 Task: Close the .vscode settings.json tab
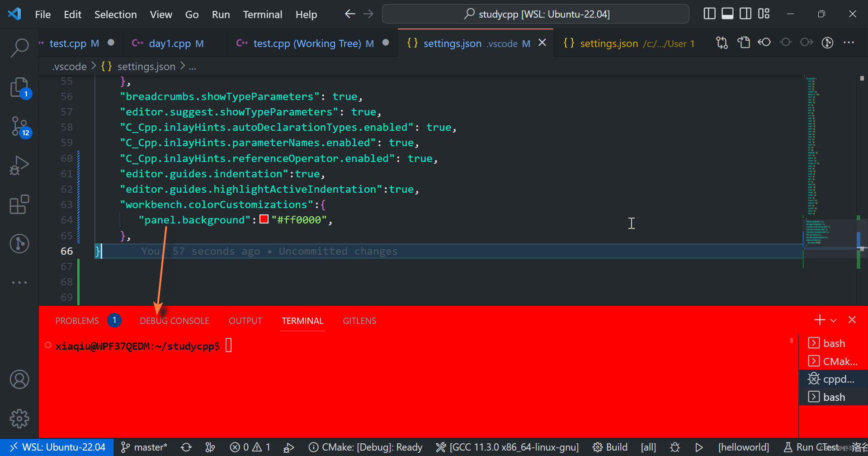(542, 43)
